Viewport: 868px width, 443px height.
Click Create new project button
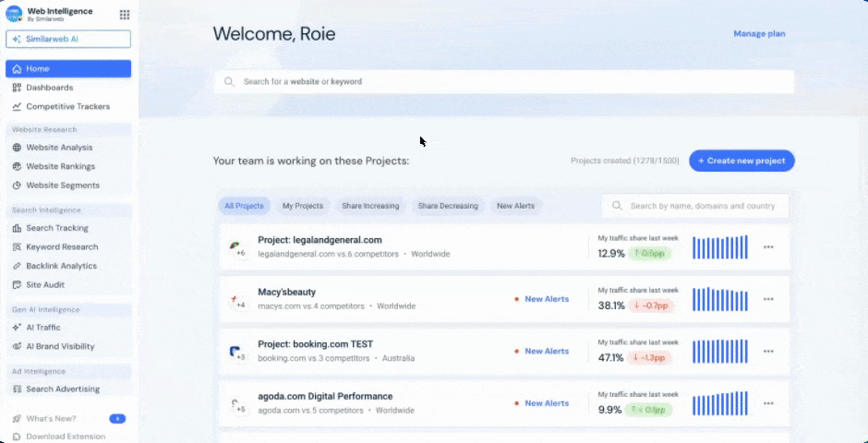(741, 161)
